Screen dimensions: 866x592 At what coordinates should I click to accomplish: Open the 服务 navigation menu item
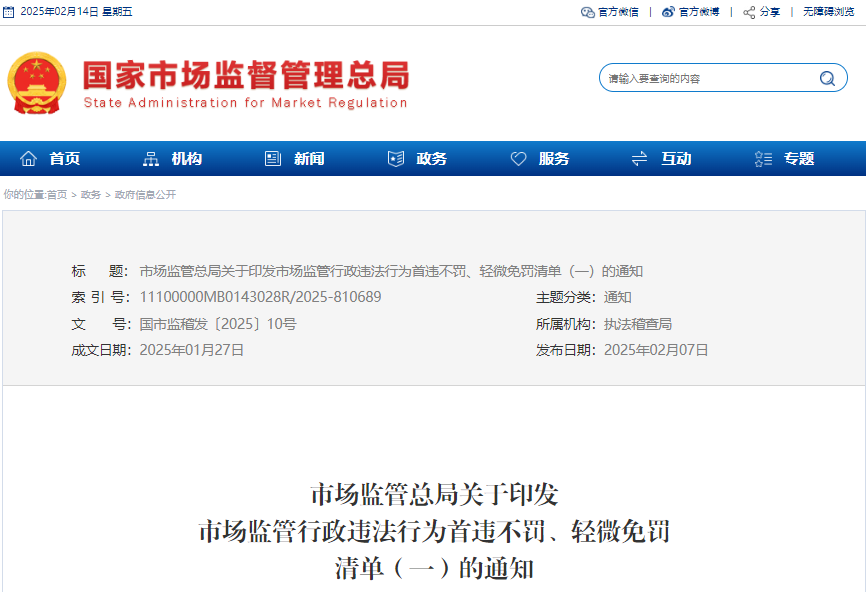(x=554, y=159)
